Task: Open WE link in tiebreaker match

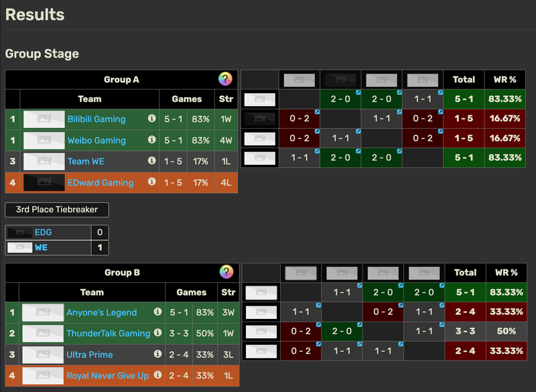Action: [41, 247]
